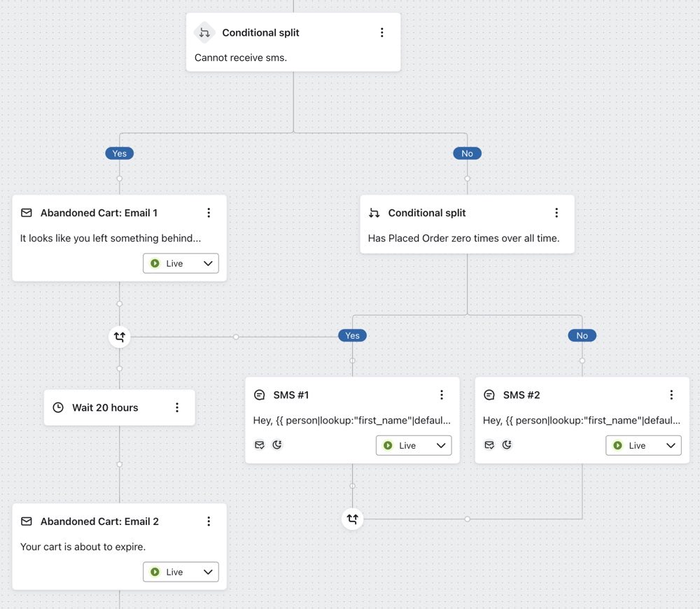Click the Conditional split icon on top card
Image resolution: width=700 pixels, height=609 pixels.
(x=204, y=32)
